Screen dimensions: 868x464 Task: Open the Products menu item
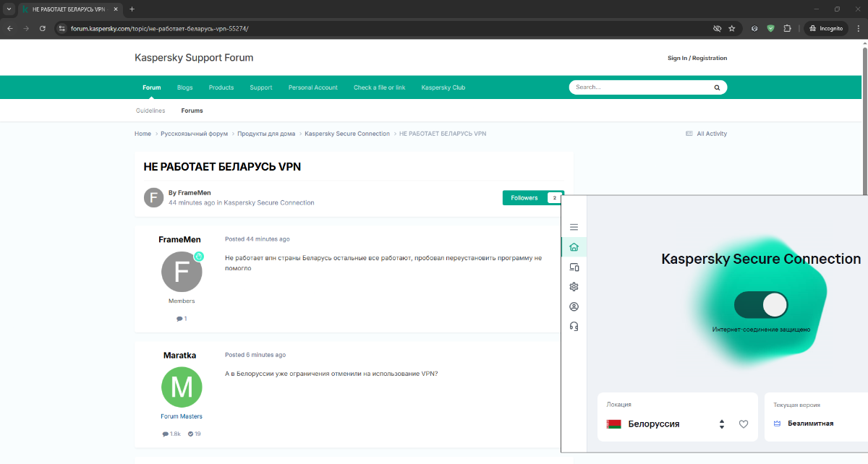pos(221,87)
